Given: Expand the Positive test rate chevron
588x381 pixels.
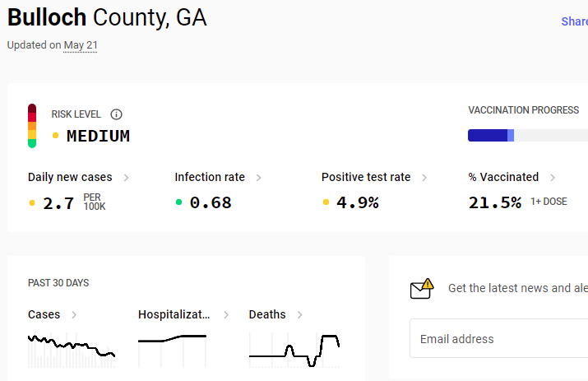Looking at the screenshot, I should coord(424,178).
